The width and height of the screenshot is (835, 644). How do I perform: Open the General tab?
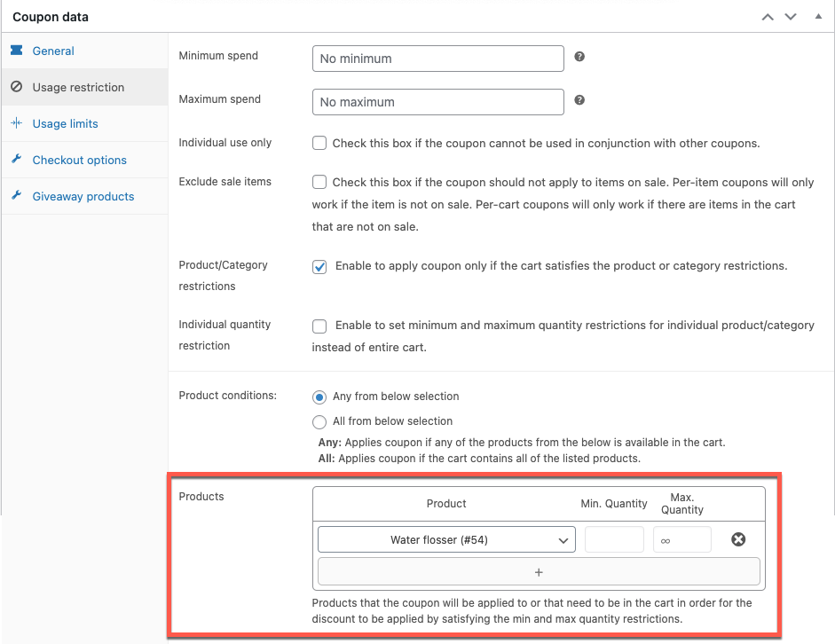(84, 51)
